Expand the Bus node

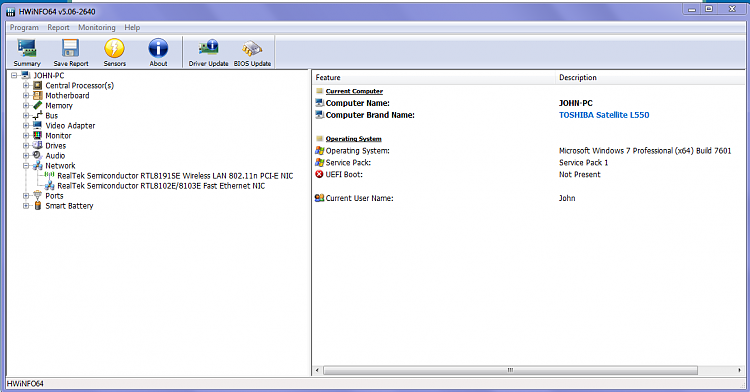[x=26, y=116]
